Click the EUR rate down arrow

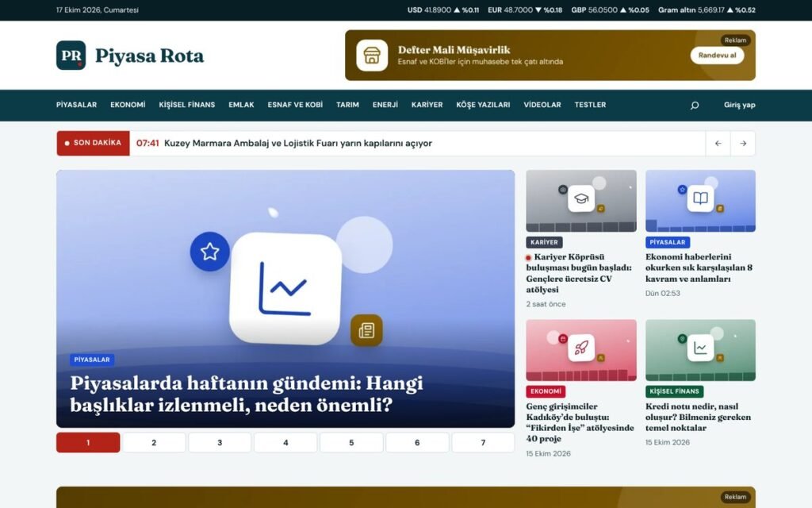(538, 10)
